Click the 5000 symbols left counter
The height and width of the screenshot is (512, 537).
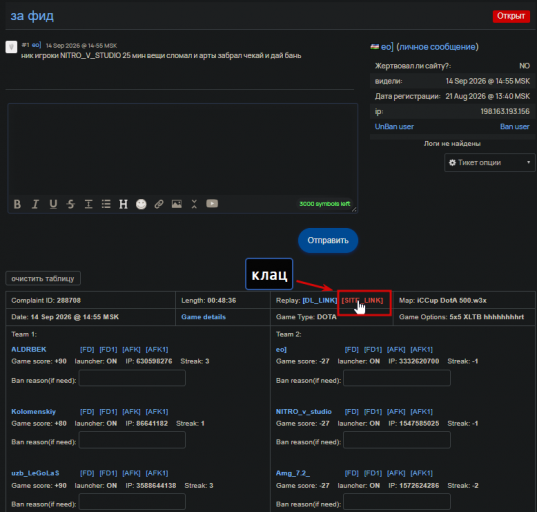tap(325, 204)
